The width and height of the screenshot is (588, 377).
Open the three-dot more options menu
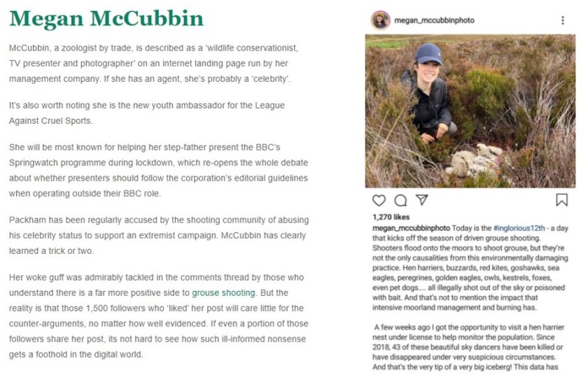563,20
